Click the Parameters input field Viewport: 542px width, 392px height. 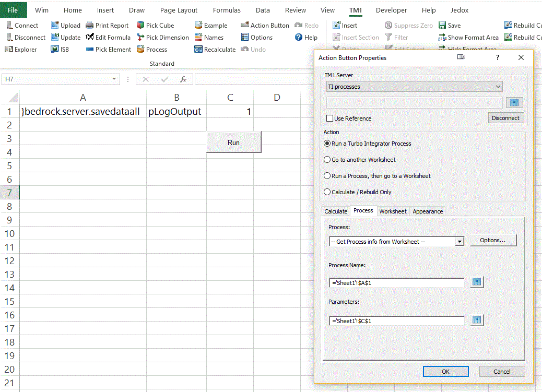(x=397, y=321)
